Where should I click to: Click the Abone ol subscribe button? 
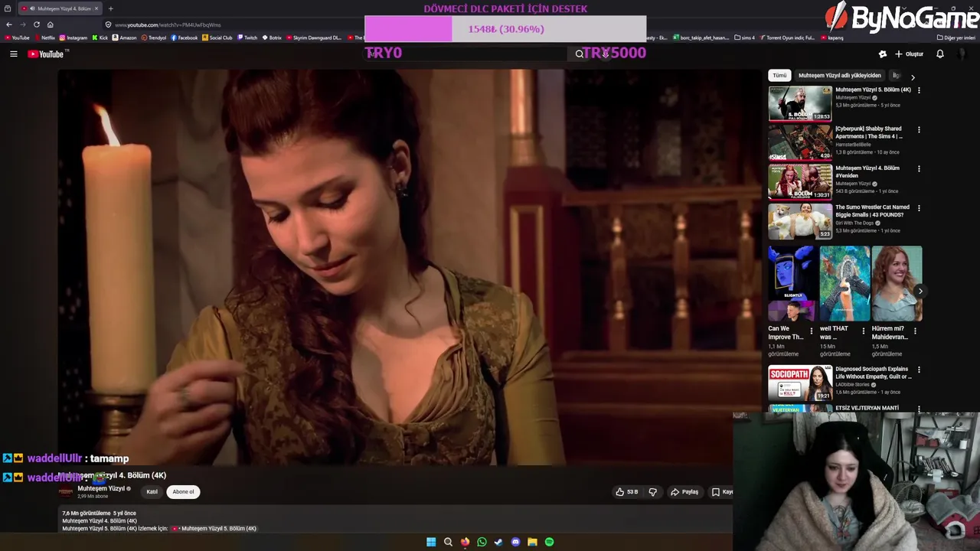point(183,492)
